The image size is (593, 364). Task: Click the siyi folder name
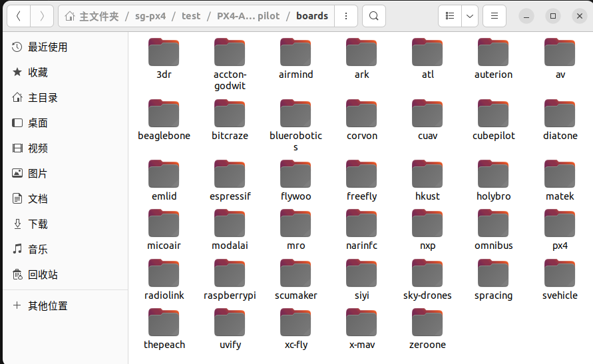(x=361, y=295)
